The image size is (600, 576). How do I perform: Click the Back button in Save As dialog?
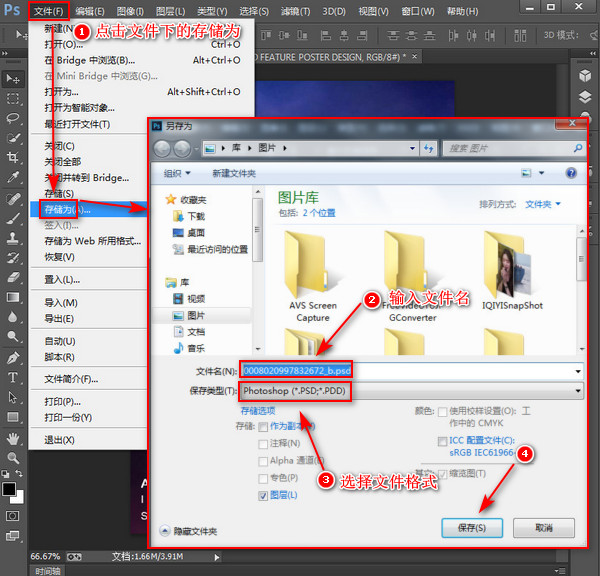(x=162, y=148)
